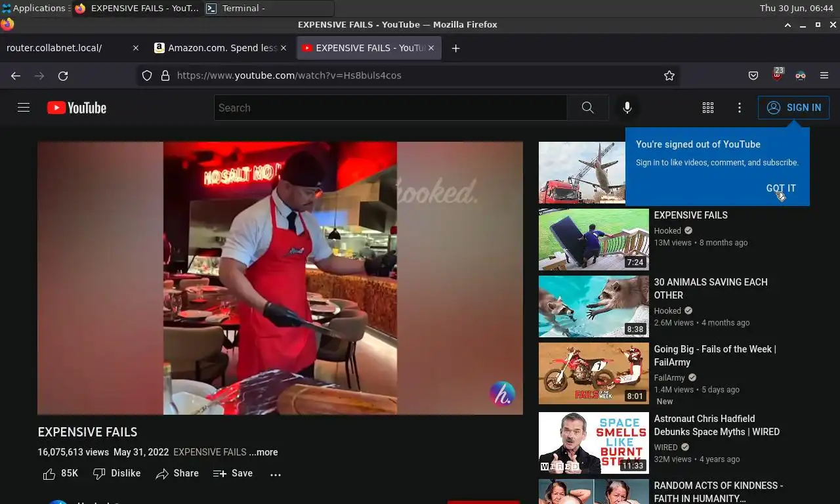Close the EXPENSIVE FAILS YouTube tab
Screen dimensions: 840x504
coord(431,48)
